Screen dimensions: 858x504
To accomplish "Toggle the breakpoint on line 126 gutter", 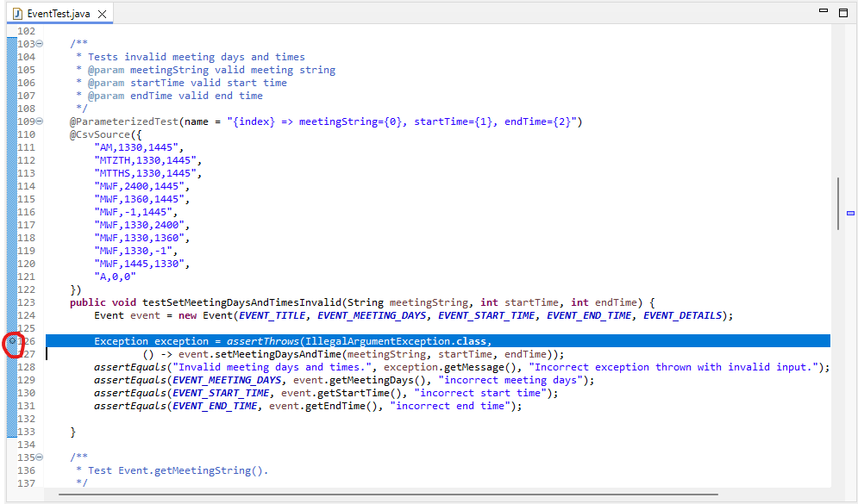I will (x=14, y=341).
